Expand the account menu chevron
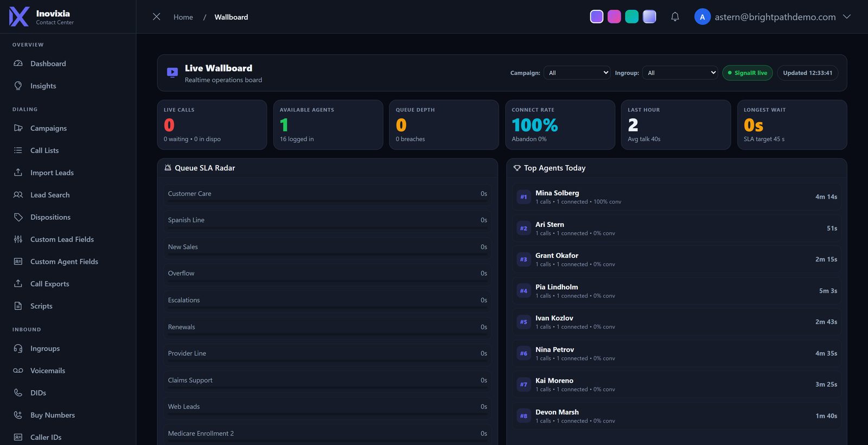The image size is (868, 445). pyautogui.click(x=846, y=17)
